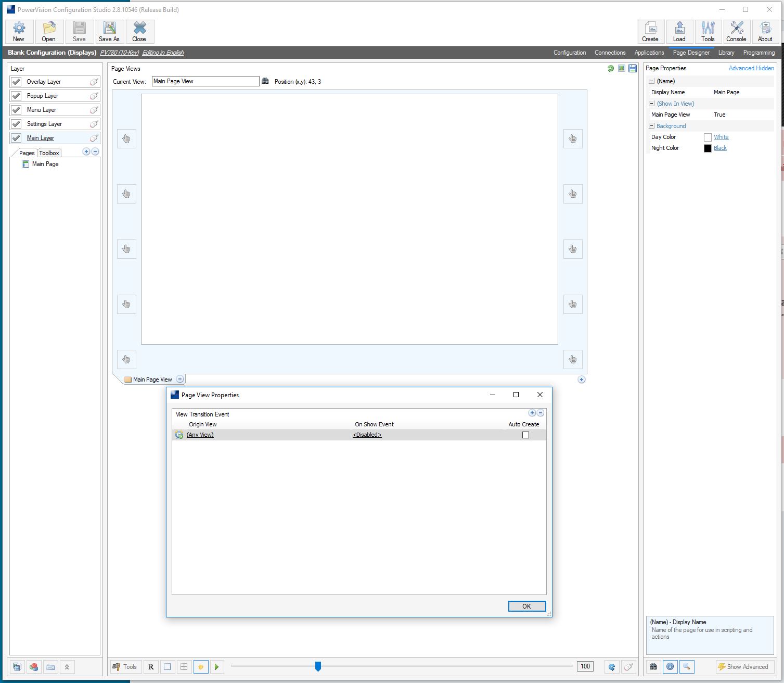Click the plus icon above the Pages list
This screenshot has height=683, width=784.
86,151
